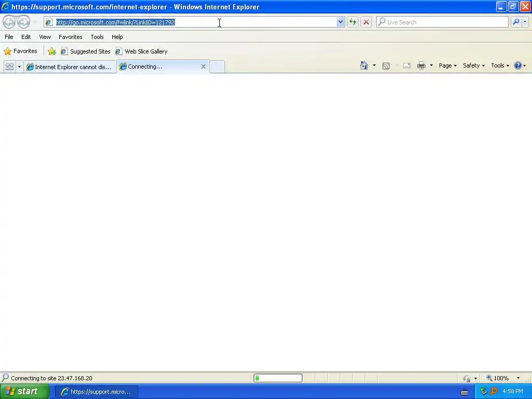This screenshot has height=399, width=532.
Task: Click the Forward navigation arrow
Action: 23,22
